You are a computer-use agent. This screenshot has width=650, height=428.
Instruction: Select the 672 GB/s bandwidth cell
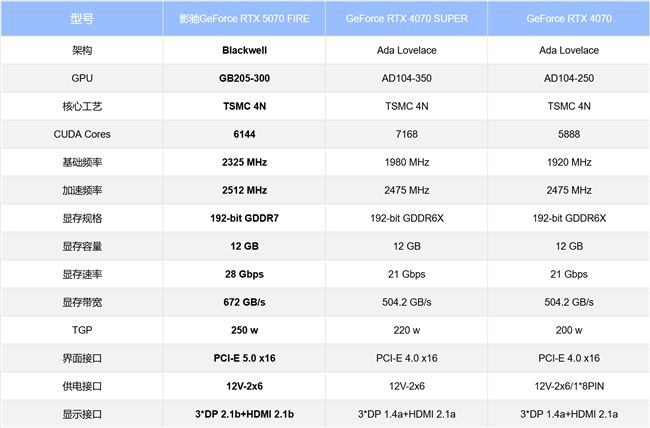coord(244,302)
